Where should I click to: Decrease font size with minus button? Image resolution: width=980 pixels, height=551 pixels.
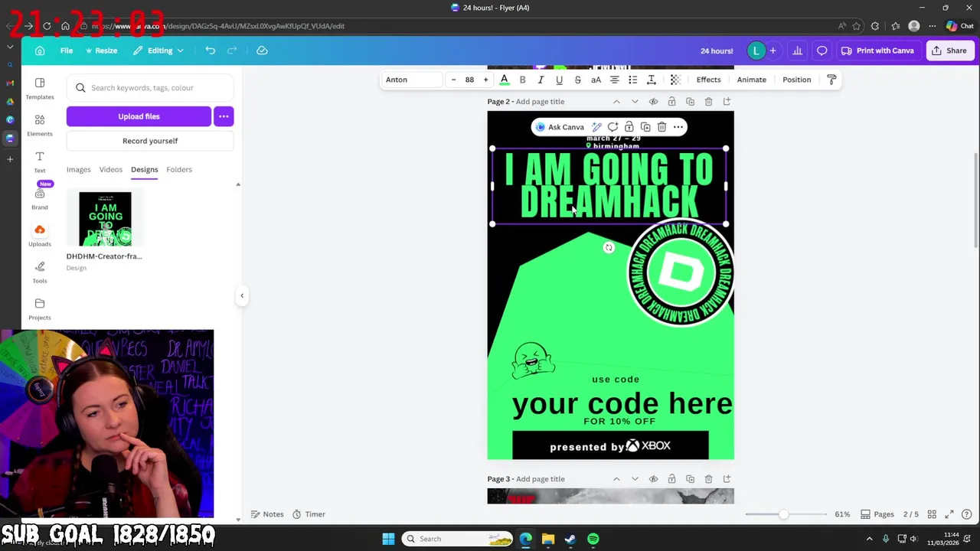click(453, 80)
